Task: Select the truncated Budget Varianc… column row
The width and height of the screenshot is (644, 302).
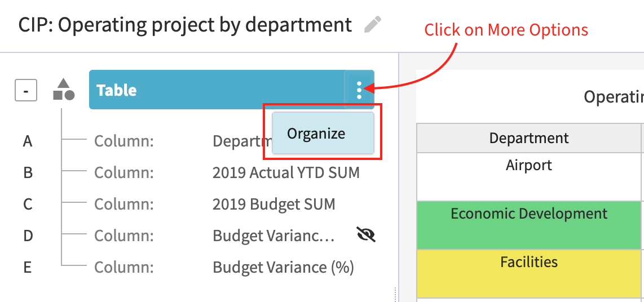Action: tap(274, 236)
